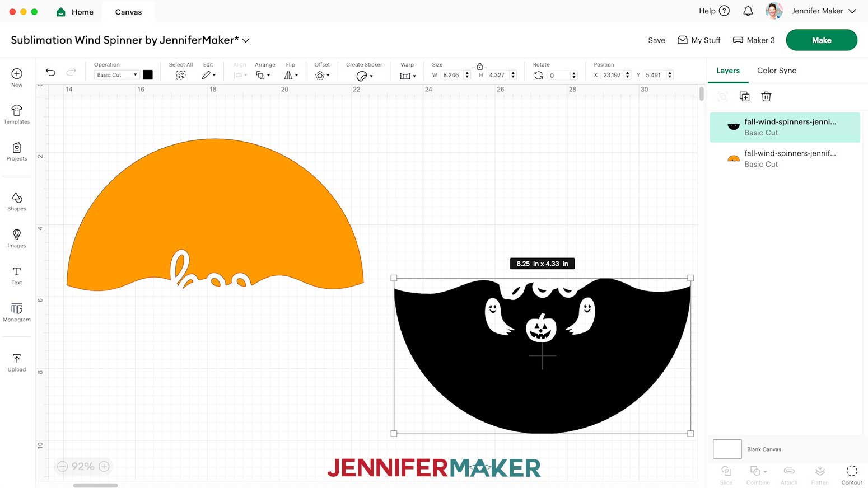Click the Save button
Image resolution: width=868 pixels, height=488 pixels.
pyautogui.click(x=657, y=40)
